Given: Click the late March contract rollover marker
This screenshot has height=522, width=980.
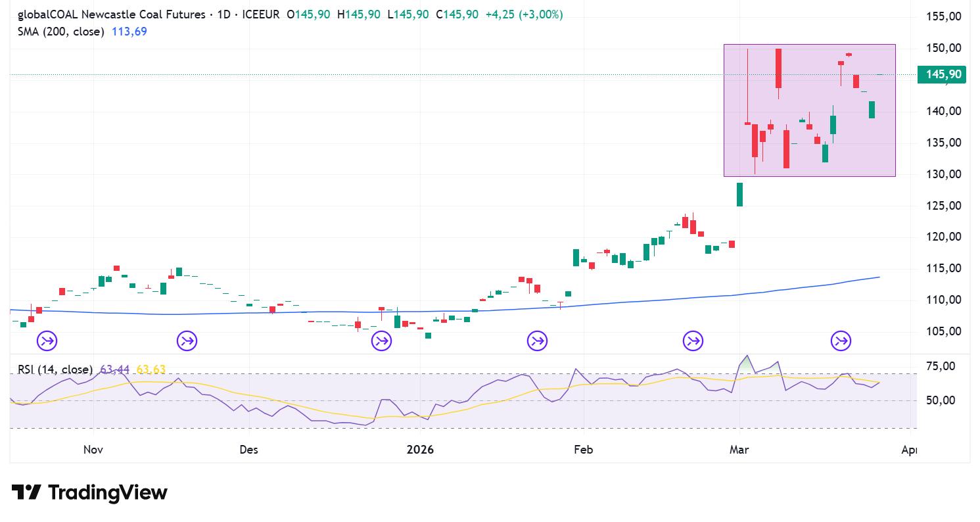Looking at the screenshot, I should (841, 341).
